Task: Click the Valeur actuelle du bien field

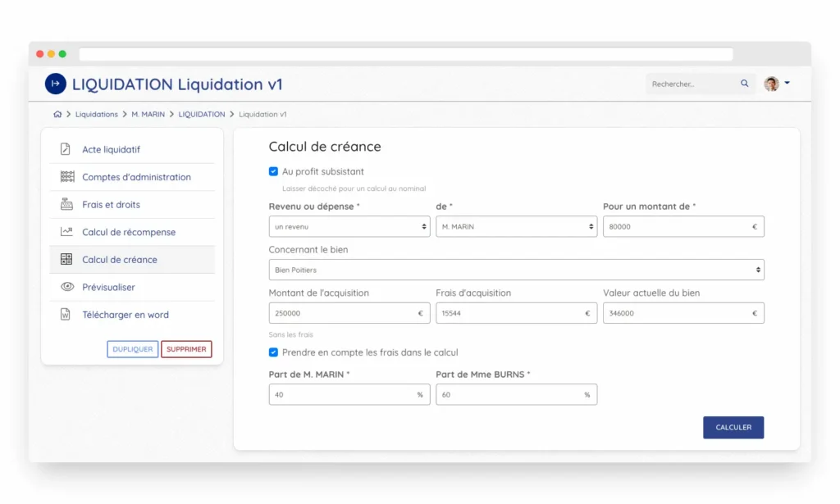Action: pos(676,313)
